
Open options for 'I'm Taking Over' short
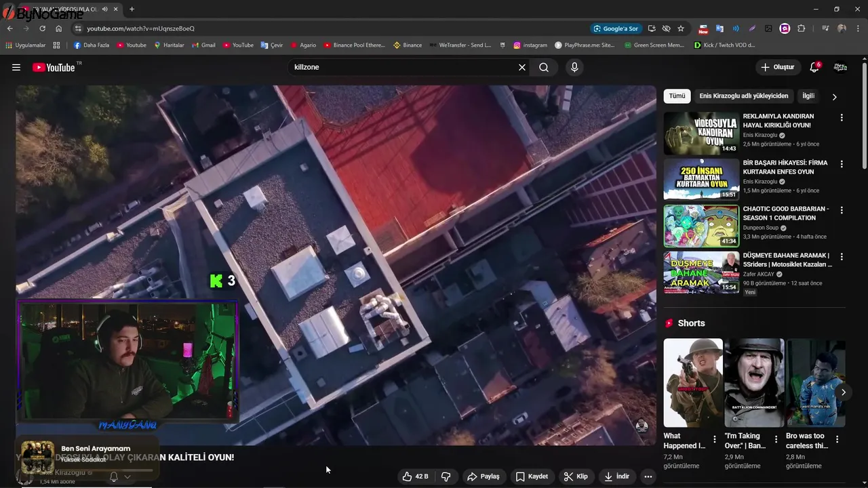(x=775, y=440)
